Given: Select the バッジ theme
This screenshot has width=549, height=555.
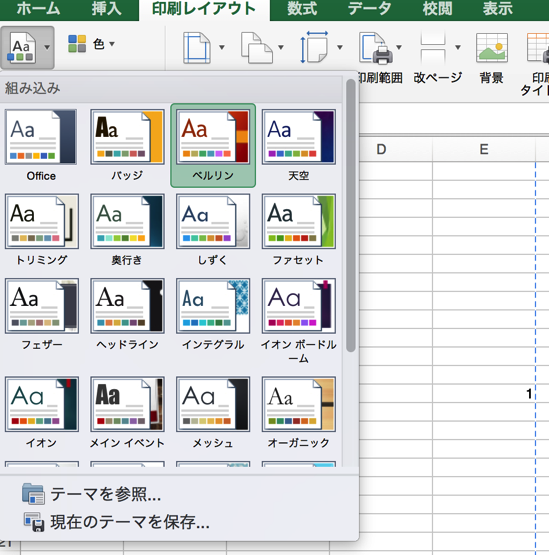Looking at the screenshot, I should (127, 146).
